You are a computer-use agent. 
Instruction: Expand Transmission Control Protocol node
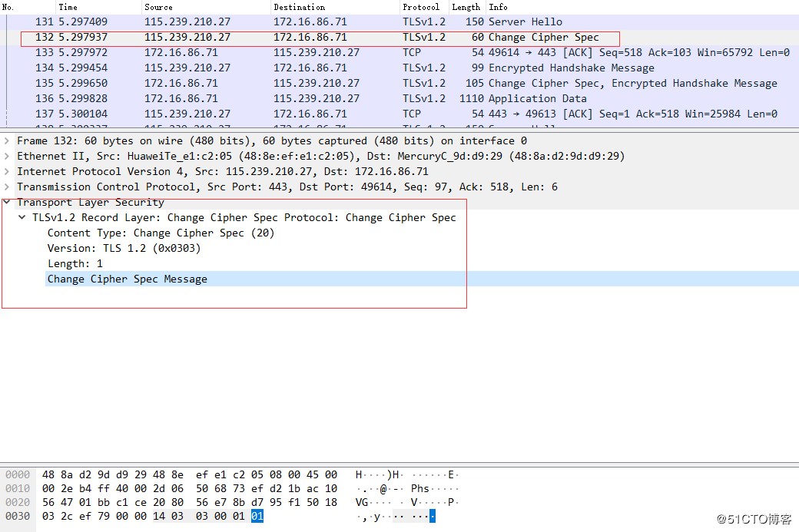(x=7, y=187)
